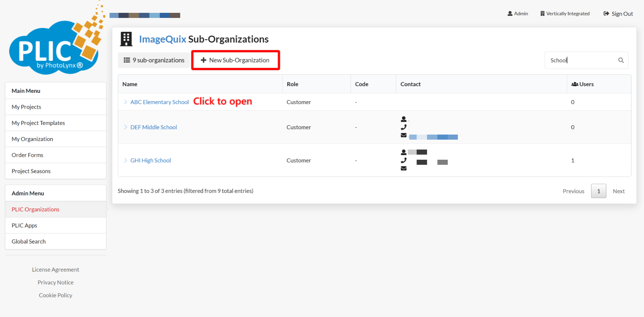Expand the DEF Middle School row chevron
This screenshot has width=644, height=317.
(x=125, y=127)
